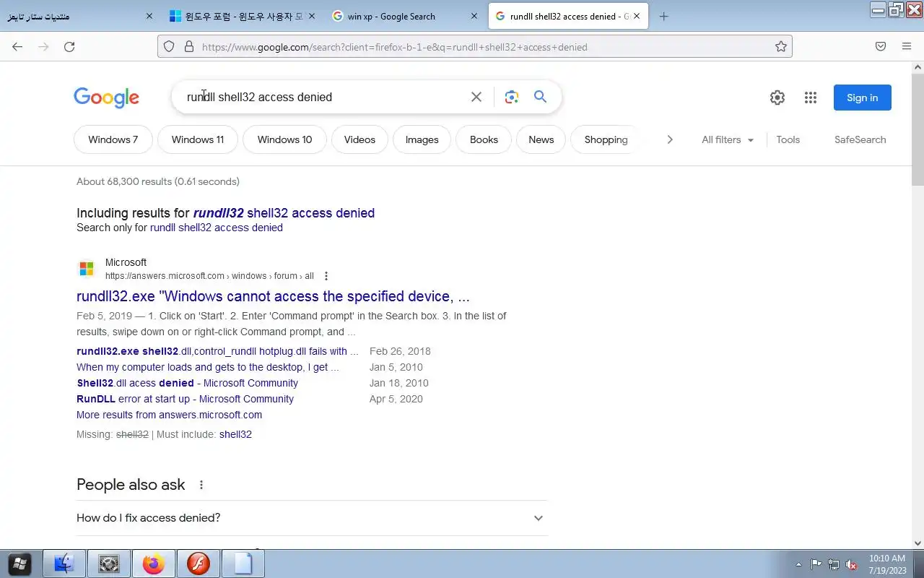The height and width of the screenshot is (578, 924).
Task: Click the volume muted tray icon
Action: pos(851,564)
